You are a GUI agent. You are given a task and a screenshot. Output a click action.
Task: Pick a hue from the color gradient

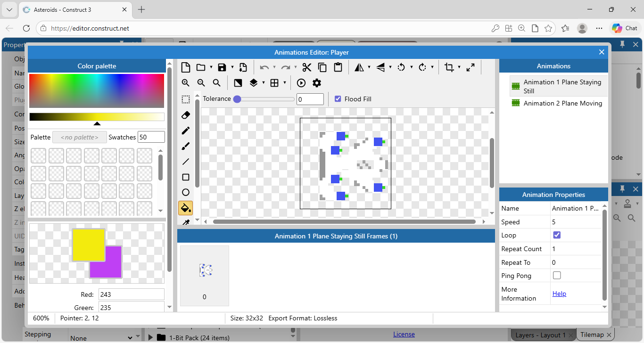pos(97,91)
